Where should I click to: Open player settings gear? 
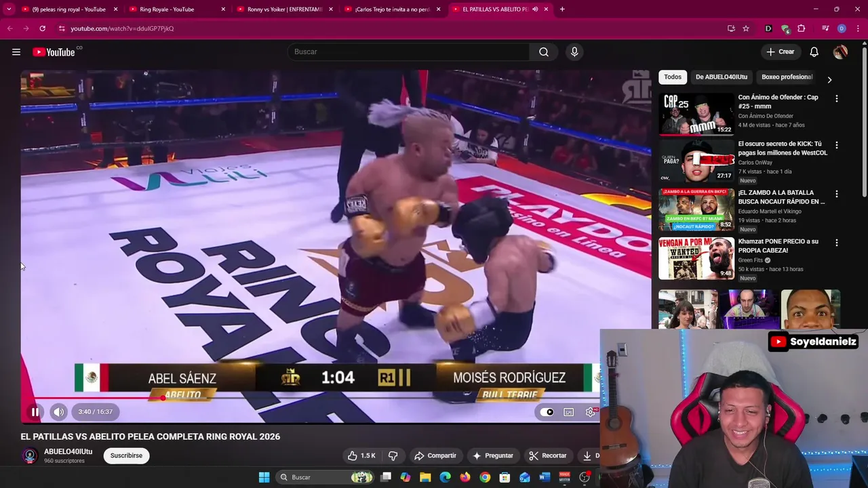coord(591,412)
